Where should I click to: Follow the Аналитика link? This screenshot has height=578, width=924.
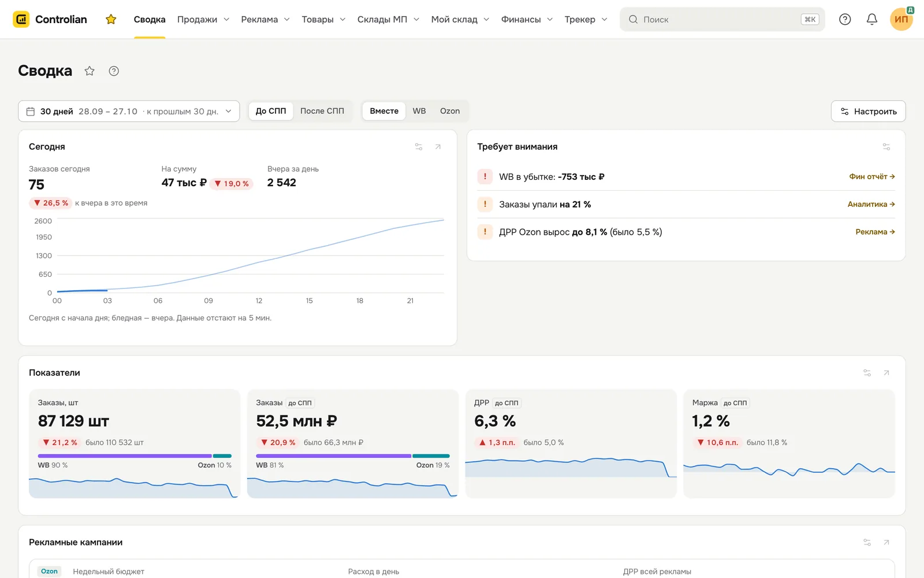pyautogui.click(x=871, y=204)
